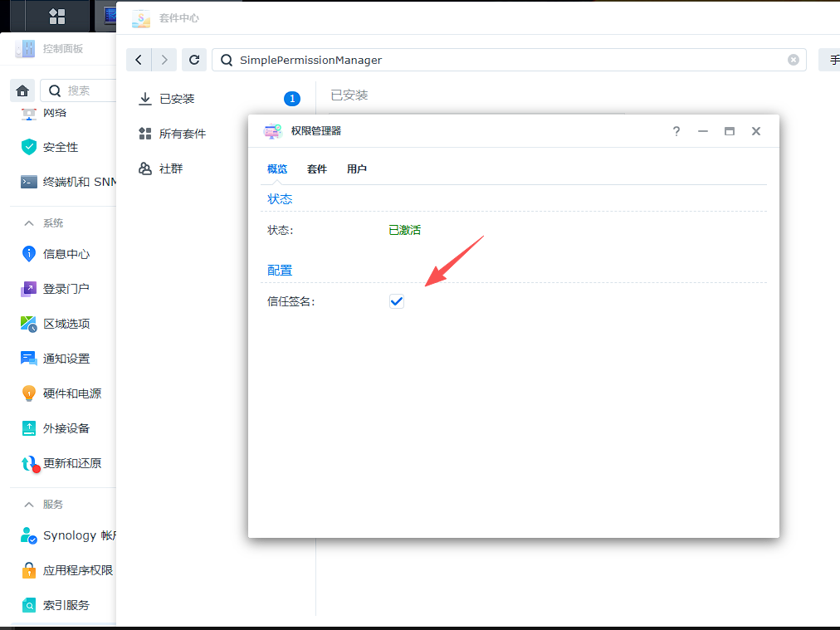Viewport: 840px width, 630px height.
Task: Clear the SimplePermissionManager search text
Action: (x=794, y=60)
